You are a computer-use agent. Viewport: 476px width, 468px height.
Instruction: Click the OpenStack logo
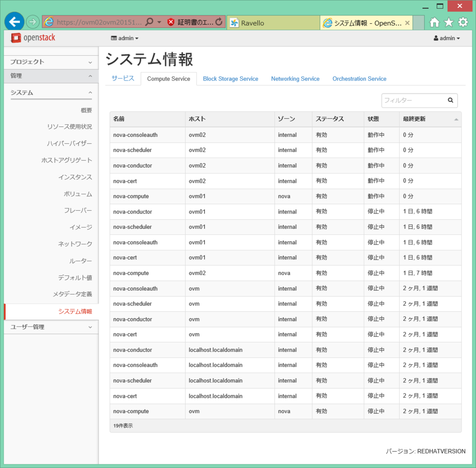click(x=33, y=38)
